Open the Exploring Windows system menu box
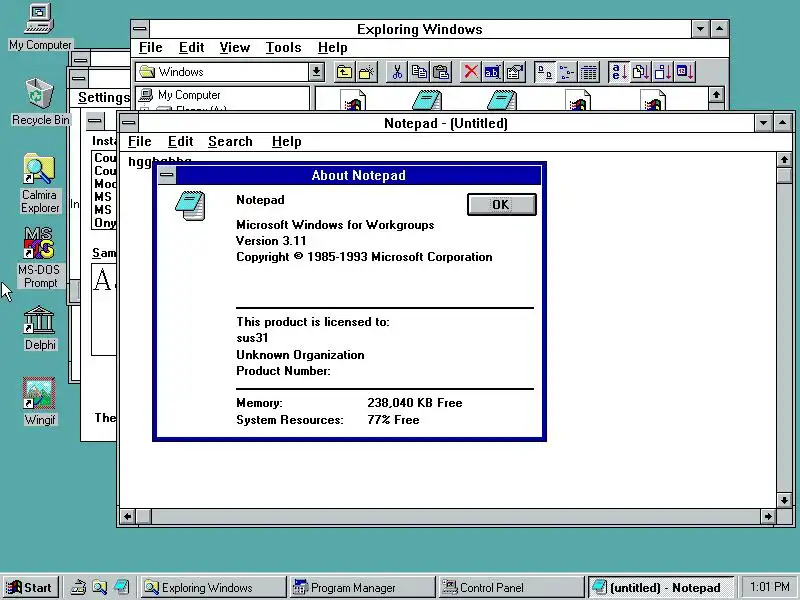The width and height of the screenshot is (800, 600). pyautogui.click(x=140, y=29)
